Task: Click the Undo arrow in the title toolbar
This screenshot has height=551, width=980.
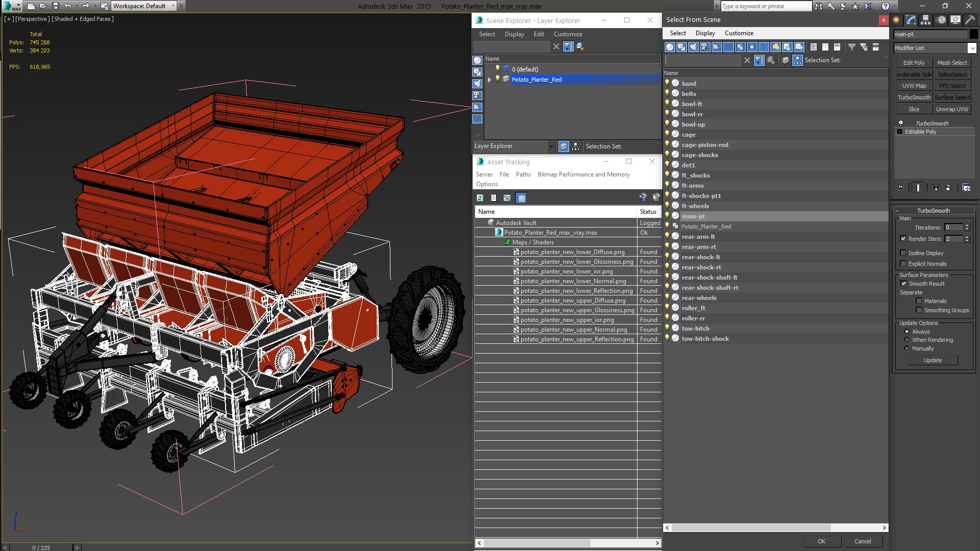Action: point(67,6)
